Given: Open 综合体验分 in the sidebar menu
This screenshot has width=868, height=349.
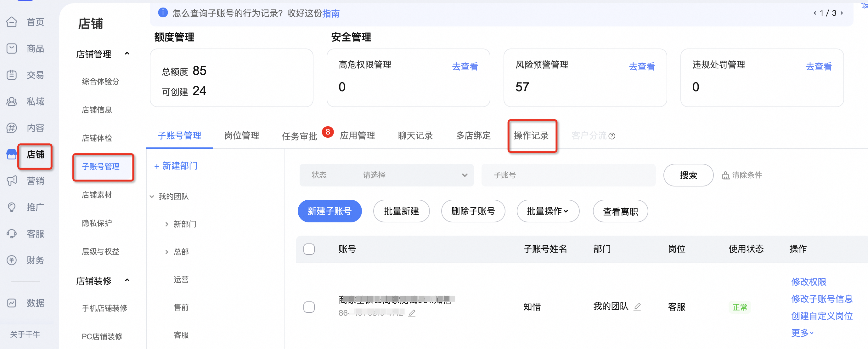Looking at the screenshot, I should 100,81.
